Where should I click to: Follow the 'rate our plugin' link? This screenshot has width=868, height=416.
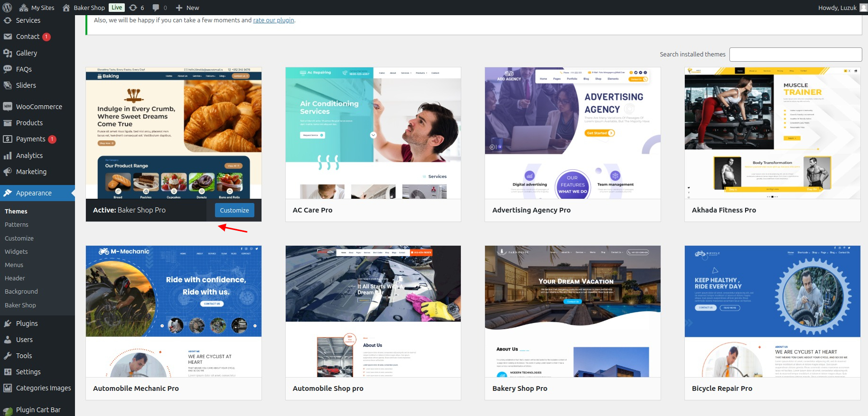273,20
